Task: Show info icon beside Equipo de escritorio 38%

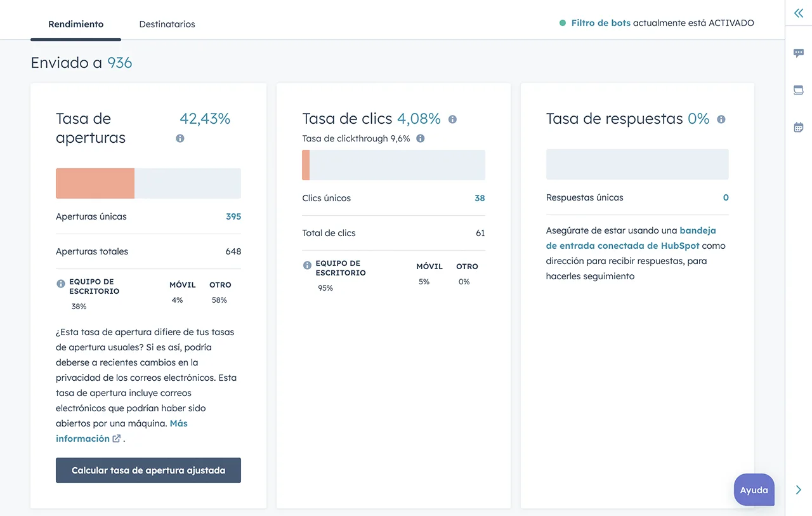Action: coord(61,284)
